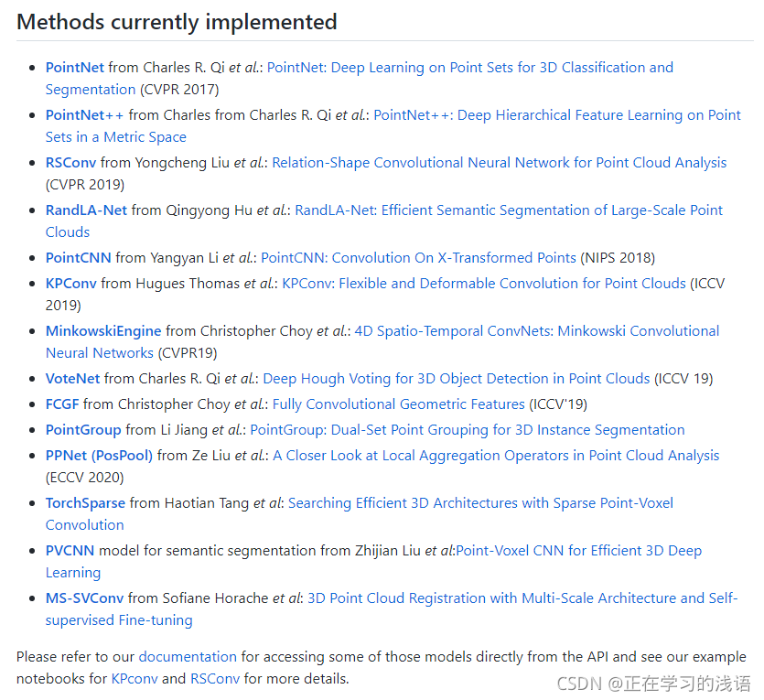Open the RSConv example notebook link
This screenshot has width=764, height=700.
(x=215, y=679)
